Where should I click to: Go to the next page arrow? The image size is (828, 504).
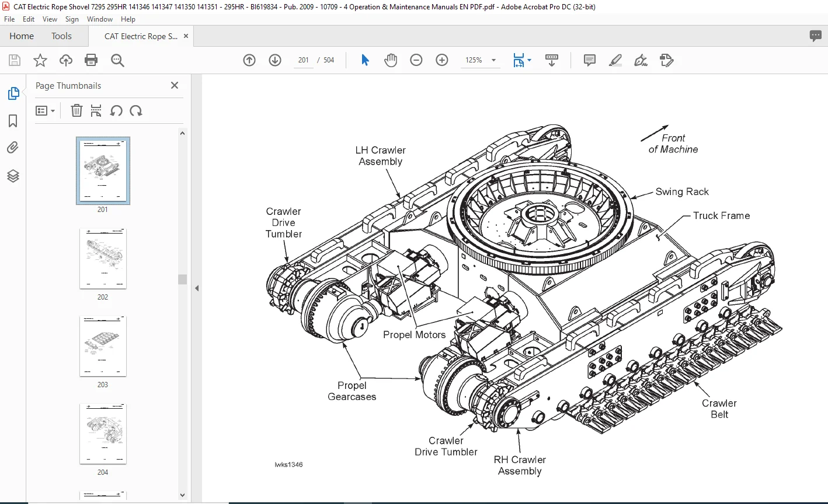click(x=275, y=60)
